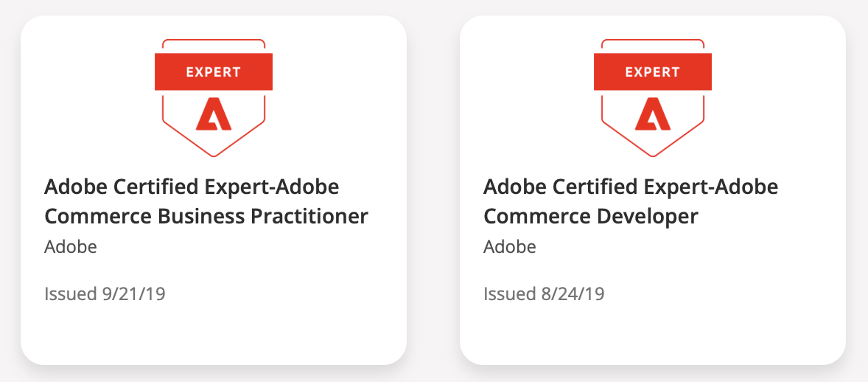Click the shield's pointed bottom on the right badge
868x382 pixels.
[x=653, y=150]
